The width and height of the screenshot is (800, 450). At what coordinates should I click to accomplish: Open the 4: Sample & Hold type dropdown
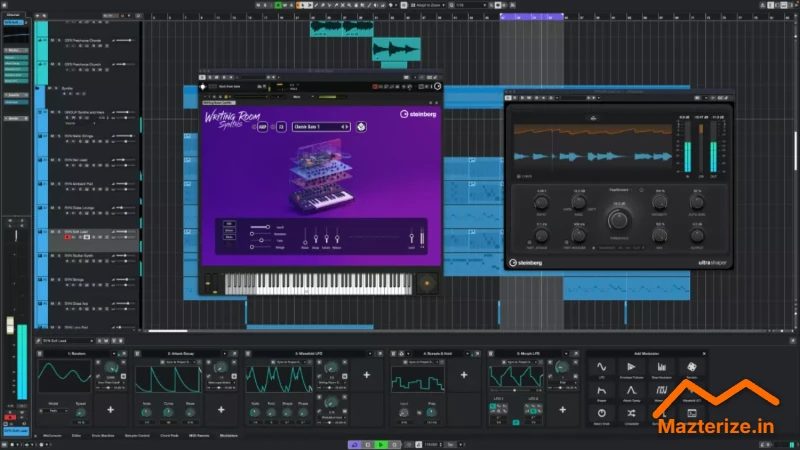[467, 354]
